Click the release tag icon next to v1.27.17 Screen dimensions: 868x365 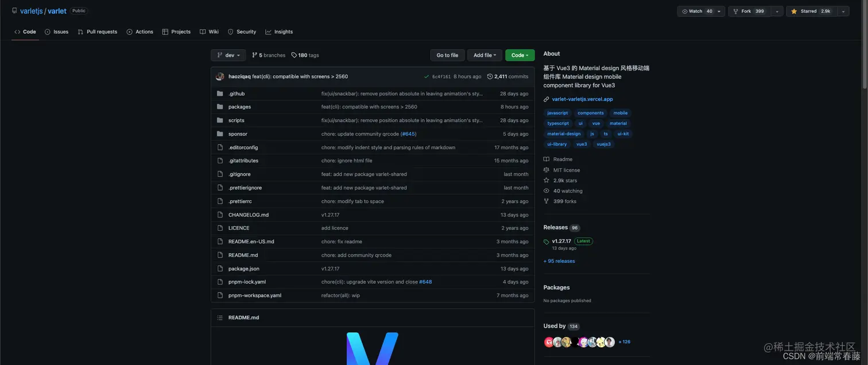pos(547,242)
